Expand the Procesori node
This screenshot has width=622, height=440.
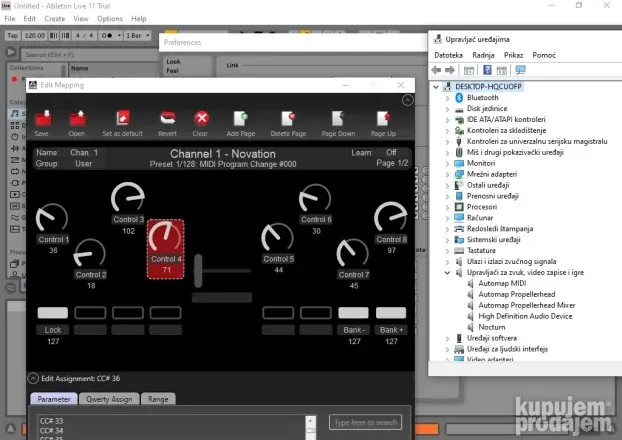[447, 207]
